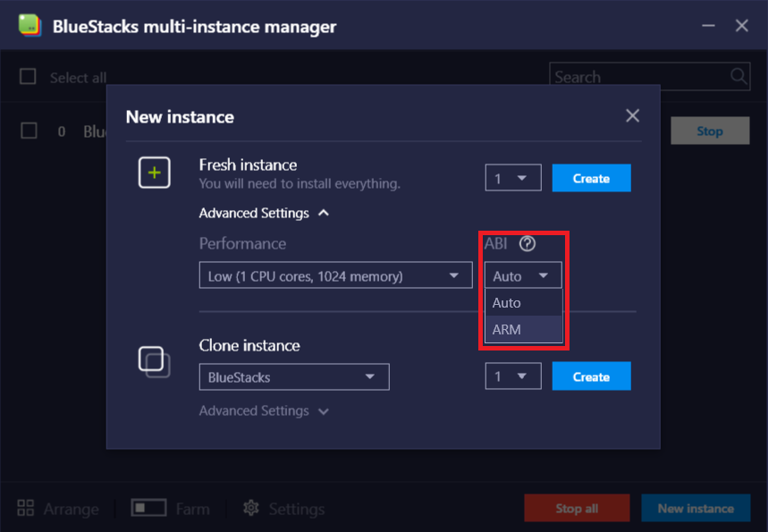Close the multi-instance manager window

coord(741,25)
